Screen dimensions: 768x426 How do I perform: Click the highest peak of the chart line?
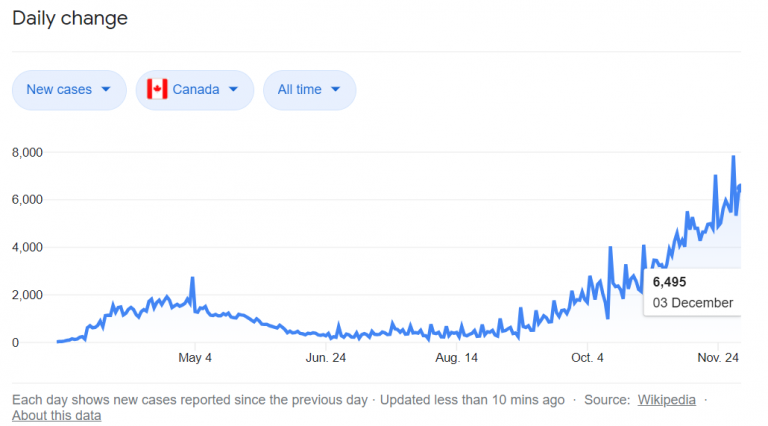tap(733, 157)
